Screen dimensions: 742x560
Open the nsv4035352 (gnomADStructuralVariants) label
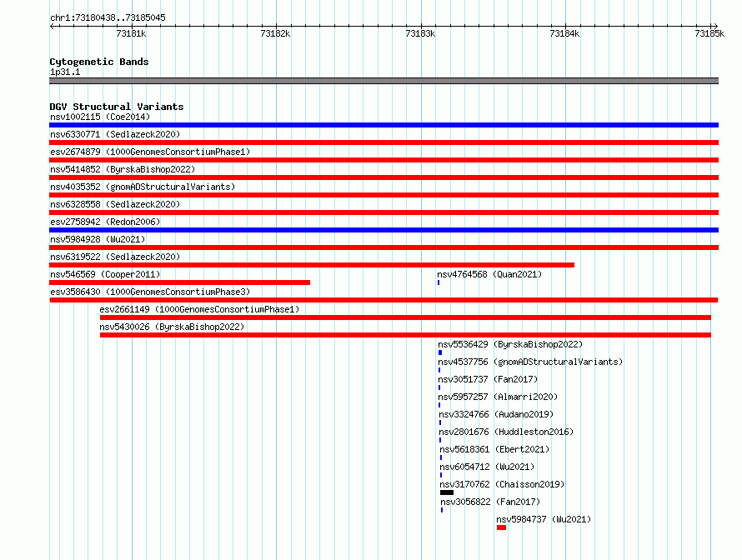pos(143,187)
